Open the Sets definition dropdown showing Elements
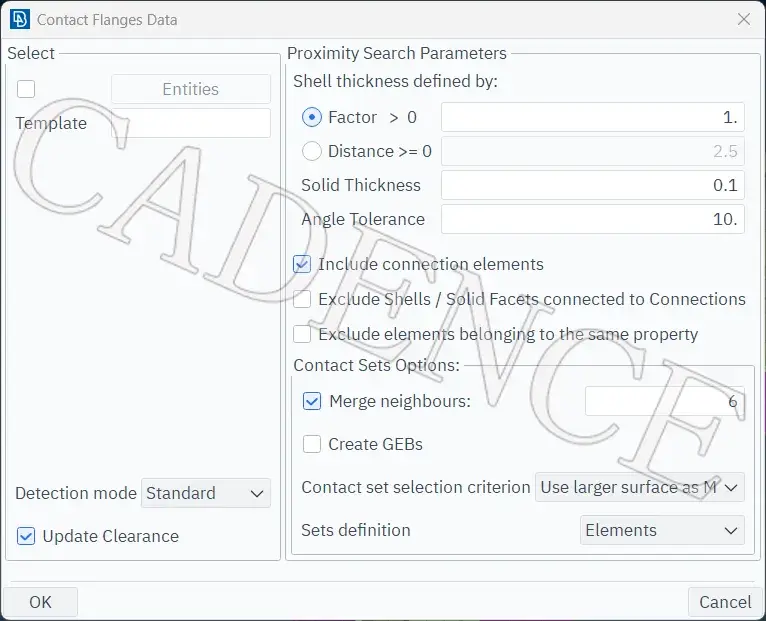766x621 pixels. tap(662, 530)
